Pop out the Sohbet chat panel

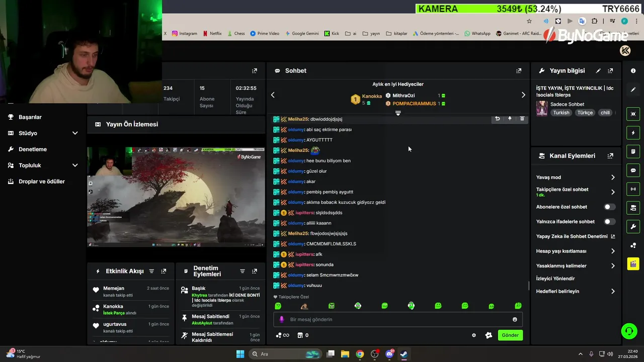point(519,71)
